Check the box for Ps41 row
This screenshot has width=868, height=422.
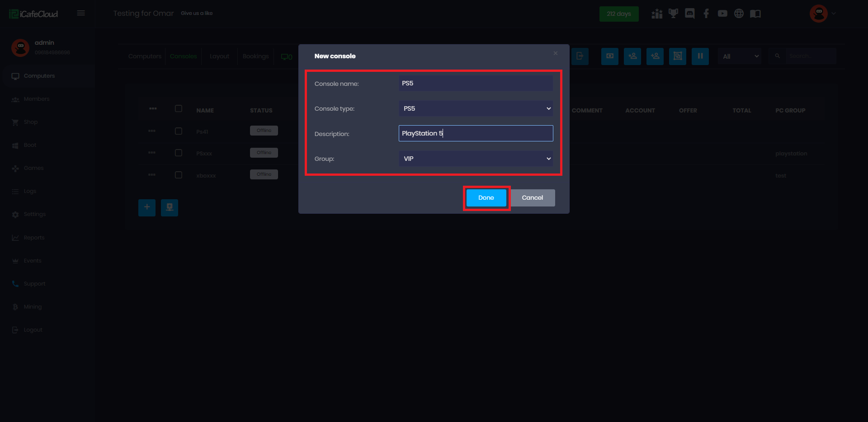179,131
